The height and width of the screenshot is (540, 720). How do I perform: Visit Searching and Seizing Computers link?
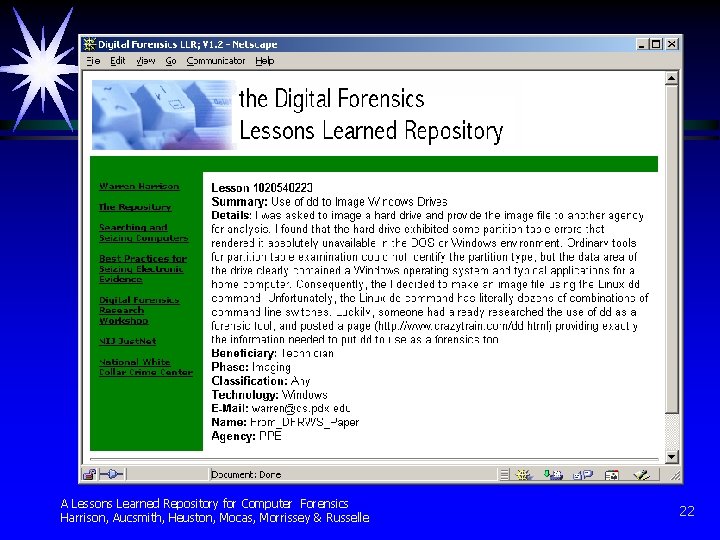[143, 232]
